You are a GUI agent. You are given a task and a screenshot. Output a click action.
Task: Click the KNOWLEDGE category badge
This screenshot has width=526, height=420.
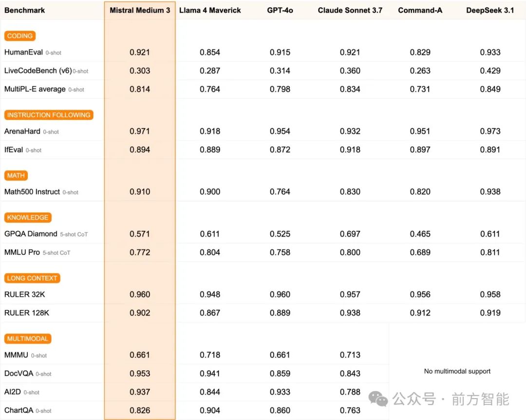coord(27,218)
